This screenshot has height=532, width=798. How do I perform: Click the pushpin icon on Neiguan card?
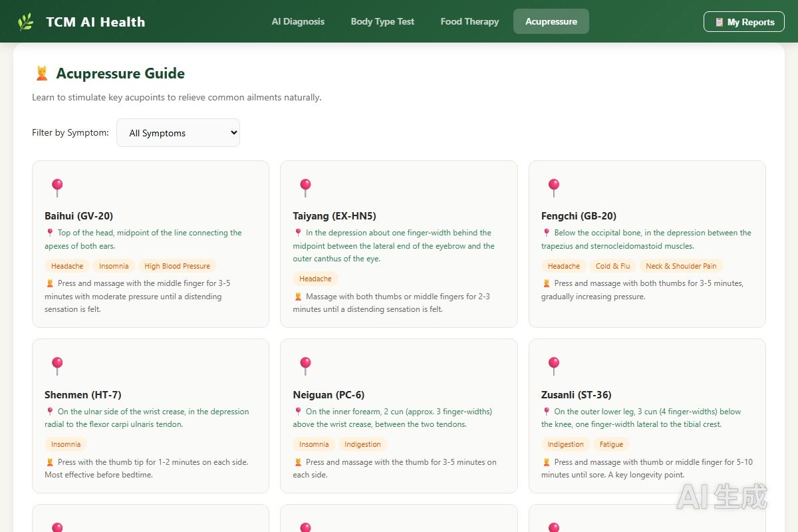coord(305,366)
